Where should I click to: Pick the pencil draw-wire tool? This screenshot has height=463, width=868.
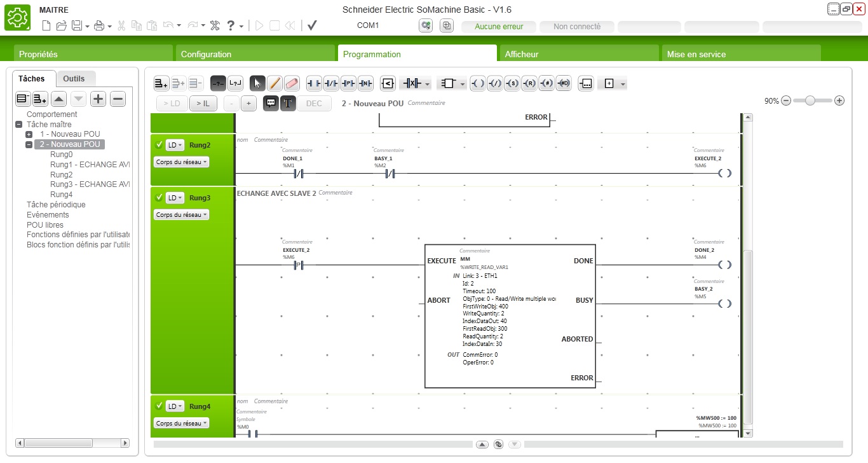pyautogui.click(x=275, y=83)
